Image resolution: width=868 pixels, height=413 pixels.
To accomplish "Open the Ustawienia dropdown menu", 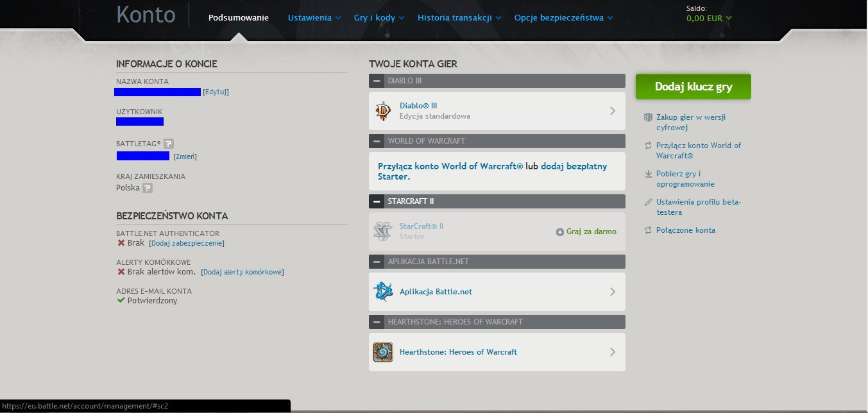I will coord(314,18).
